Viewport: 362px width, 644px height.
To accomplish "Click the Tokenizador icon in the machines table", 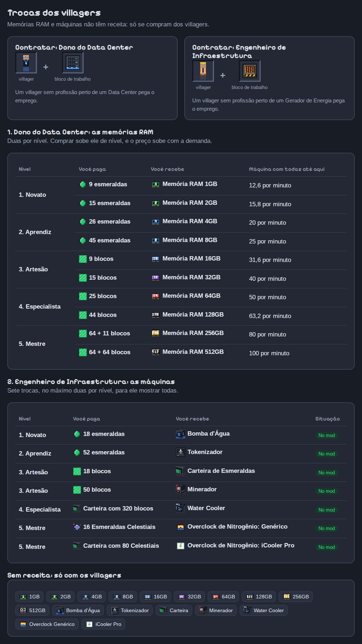I will click(180, 452).
